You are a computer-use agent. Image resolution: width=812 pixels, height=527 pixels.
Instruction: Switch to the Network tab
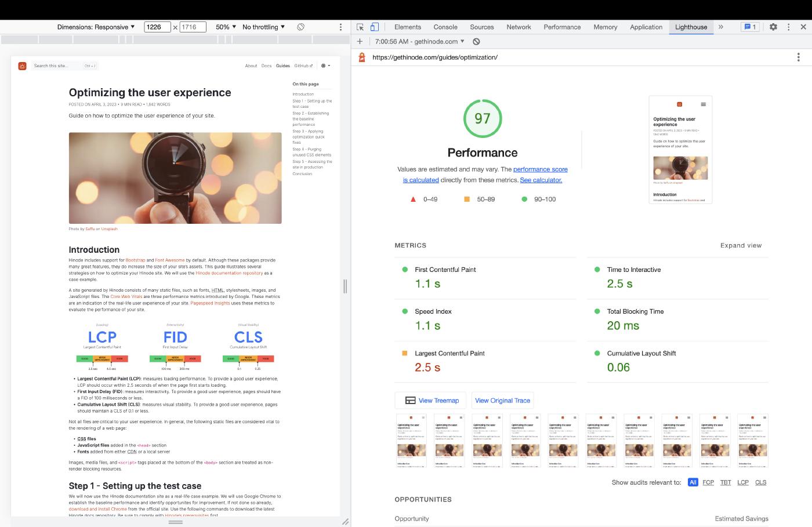(x=519, y=27)
